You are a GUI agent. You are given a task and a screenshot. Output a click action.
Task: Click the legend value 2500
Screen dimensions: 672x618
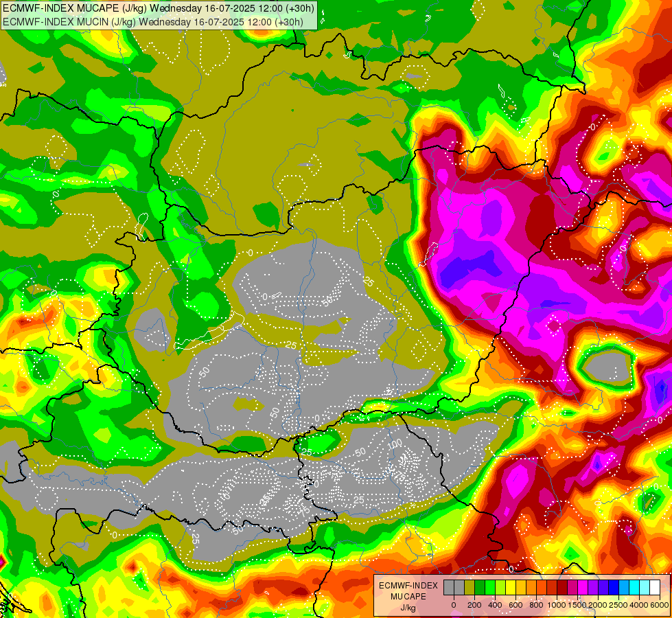pyautogui.click(x=618, y=605)
